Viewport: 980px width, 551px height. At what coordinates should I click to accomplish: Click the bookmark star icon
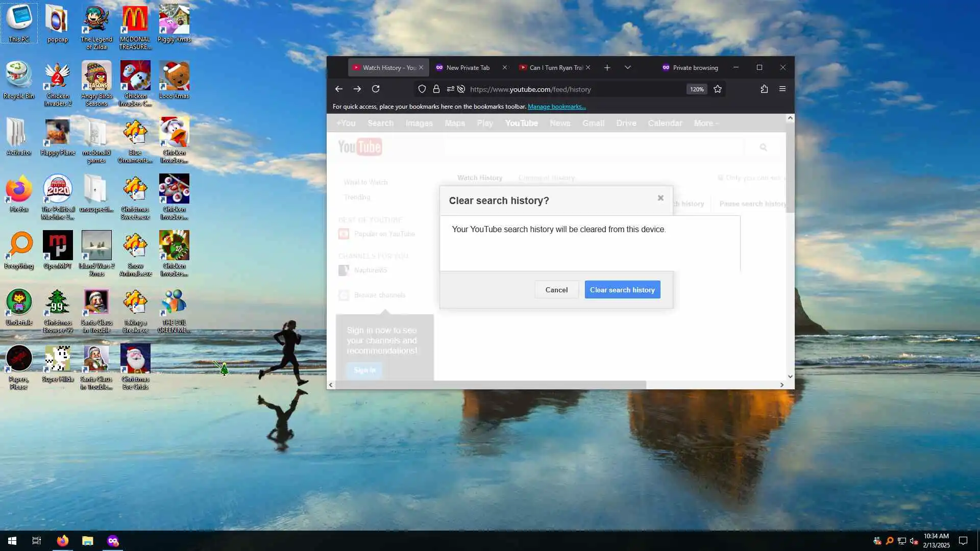point(718,89)
